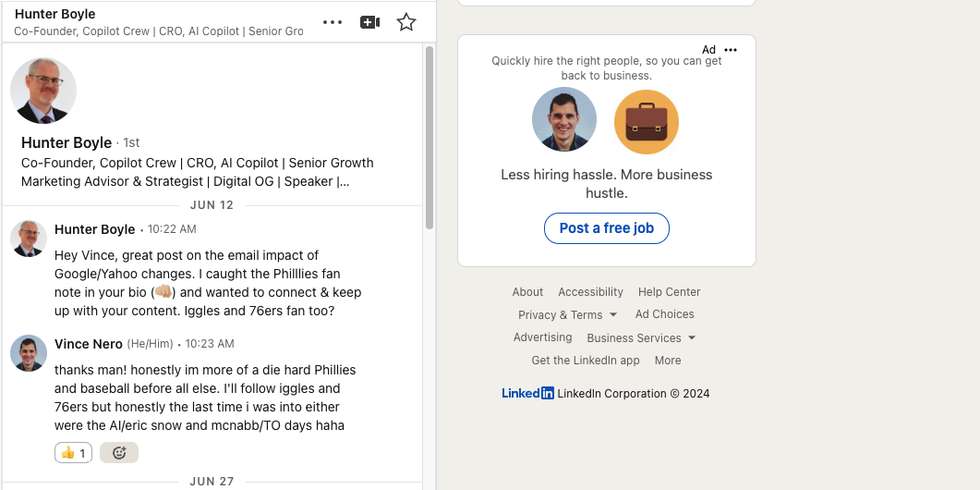980x490 pixels.
Task: Star this conversation with Hunter Boyle
Action: coord(406,22)
